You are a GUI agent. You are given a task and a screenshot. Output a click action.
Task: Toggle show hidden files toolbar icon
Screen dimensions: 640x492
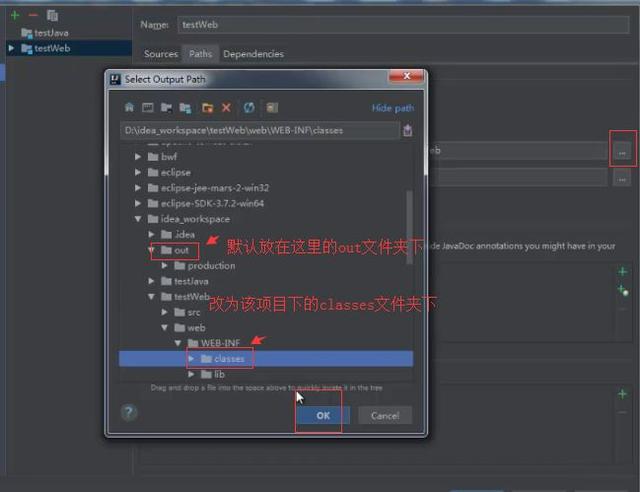point(272,107)
